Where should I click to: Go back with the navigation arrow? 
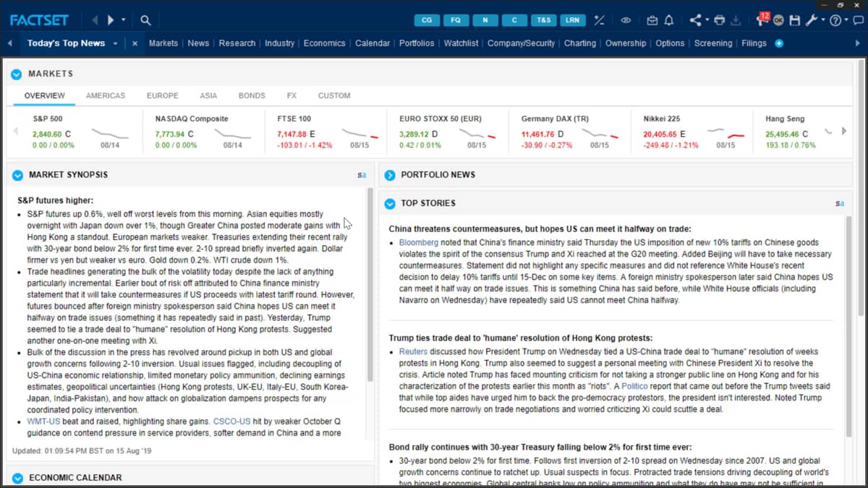click(95, 20)
